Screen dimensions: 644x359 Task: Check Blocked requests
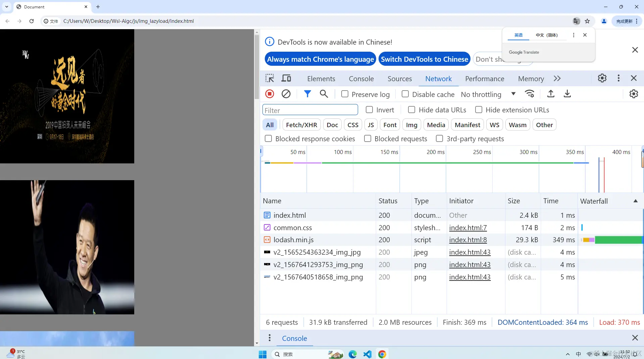click(x=367, y=139)
